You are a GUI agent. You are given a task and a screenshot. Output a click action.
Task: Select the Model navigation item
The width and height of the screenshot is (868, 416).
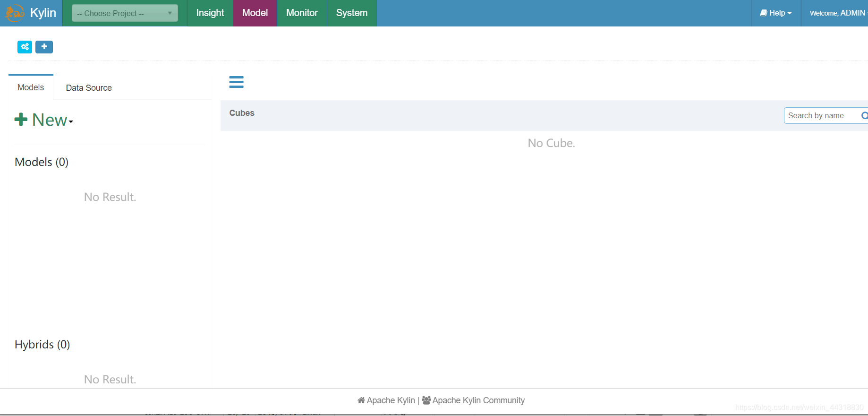[x=255, y=13]
